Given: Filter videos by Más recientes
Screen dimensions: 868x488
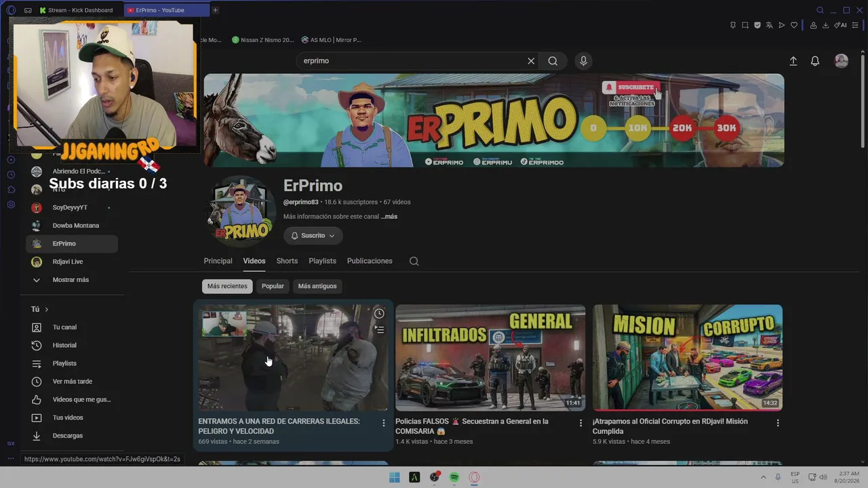Looking at the screenshot, I should click(227, 286).
